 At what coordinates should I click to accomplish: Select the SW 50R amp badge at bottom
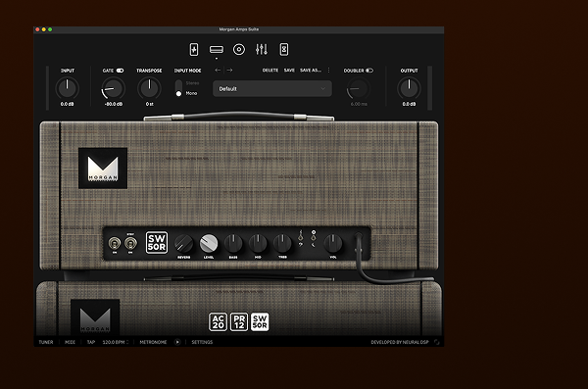pos(260,321)
